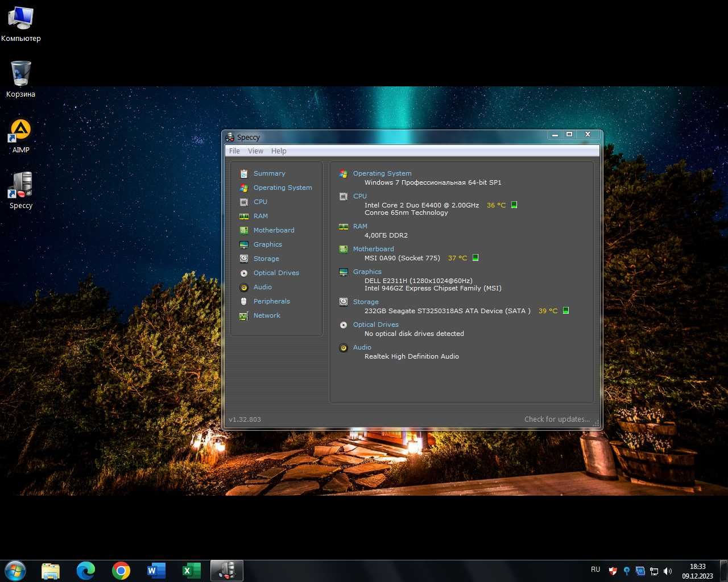Click the disc icon beside Optical Drives heading
This screenshot has width=728, height=582.
point(344,325)
